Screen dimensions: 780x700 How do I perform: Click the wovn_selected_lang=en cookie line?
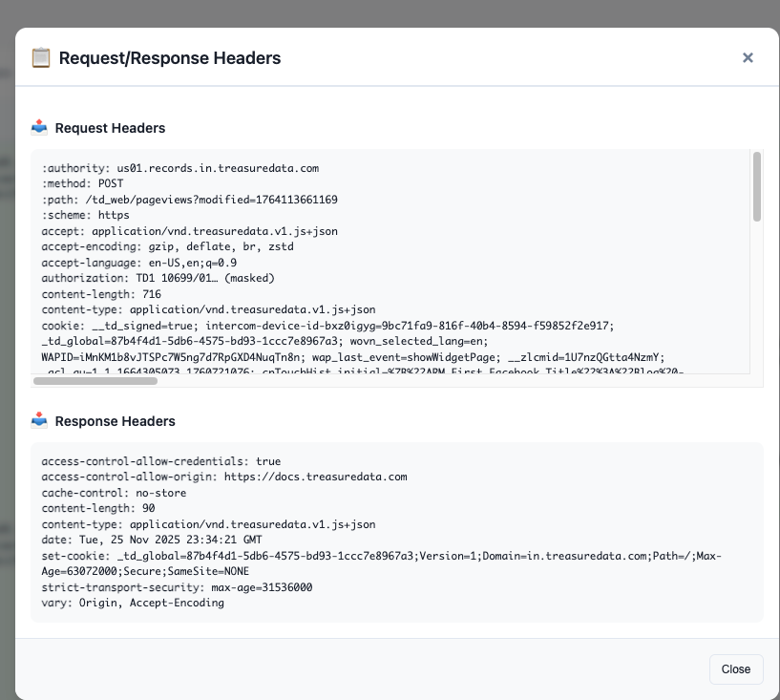pyautogui.click(x=265, y=341)
